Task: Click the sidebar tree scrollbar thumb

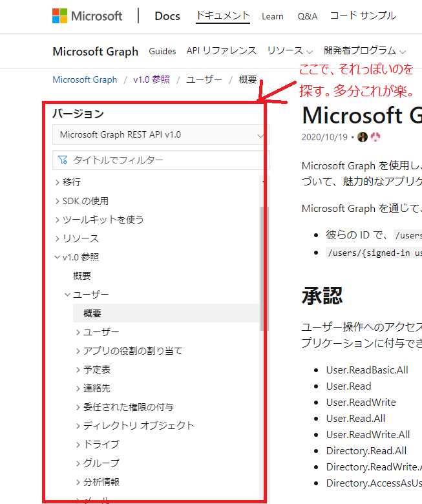Action: click(264, 268)
